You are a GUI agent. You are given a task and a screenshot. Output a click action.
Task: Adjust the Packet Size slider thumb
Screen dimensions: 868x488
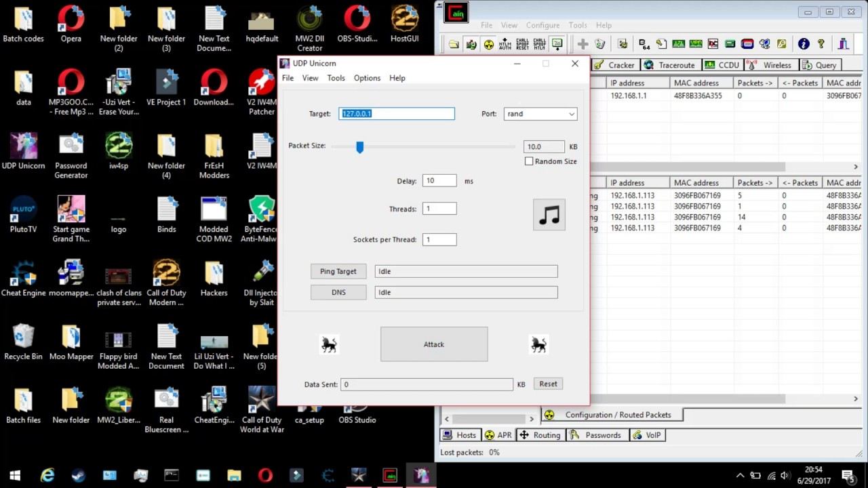coord(360,146)
